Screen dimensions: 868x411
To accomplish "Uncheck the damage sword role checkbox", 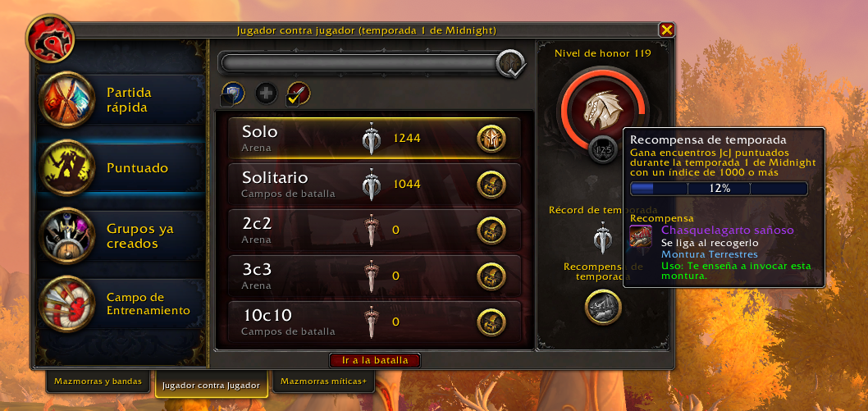I will [x=299, y=94].
